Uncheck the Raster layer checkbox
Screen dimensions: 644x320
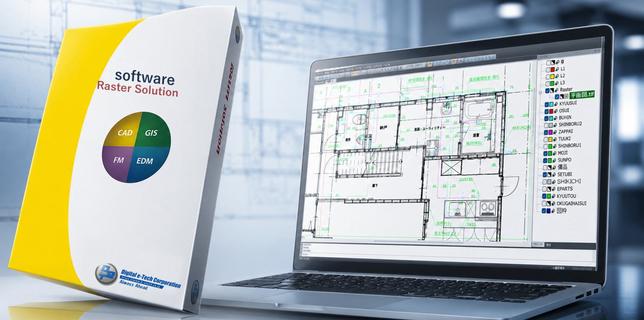[x=547, y=90]
